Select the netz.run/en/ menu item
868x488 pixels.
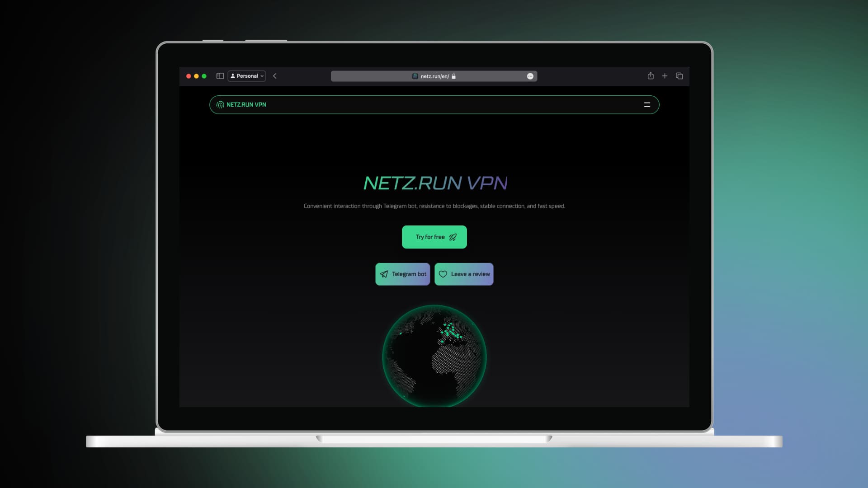tap(434, 75)
